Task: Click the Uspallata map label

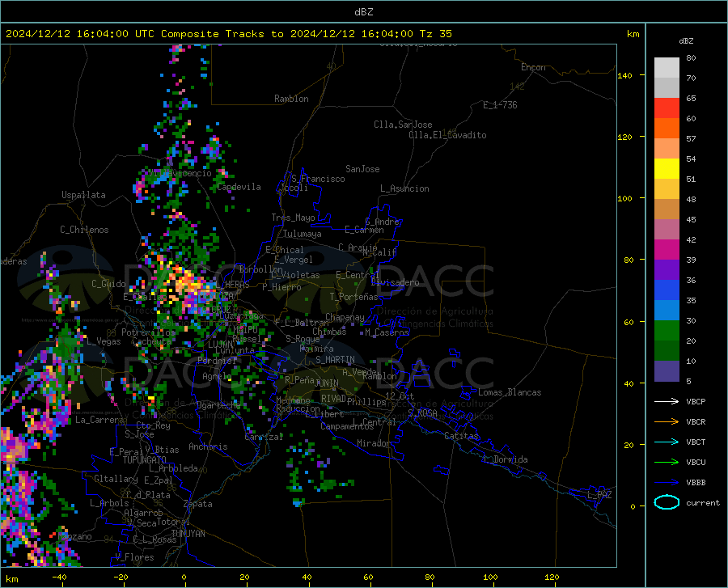Action: [x=83, y=195]
